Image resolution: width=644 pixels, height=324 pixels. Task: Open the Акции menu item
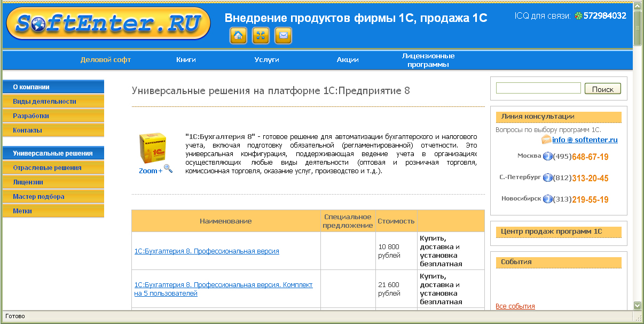coord(348,60)
